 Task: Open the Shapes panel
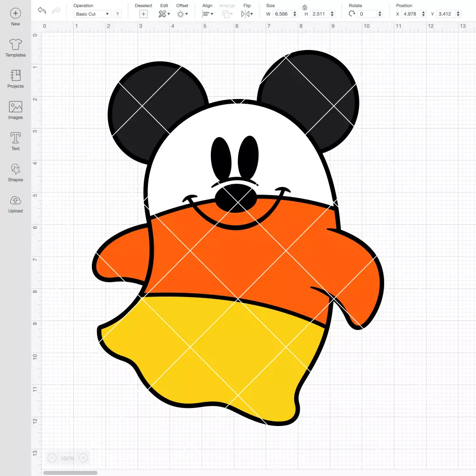(x=16, y=169)
